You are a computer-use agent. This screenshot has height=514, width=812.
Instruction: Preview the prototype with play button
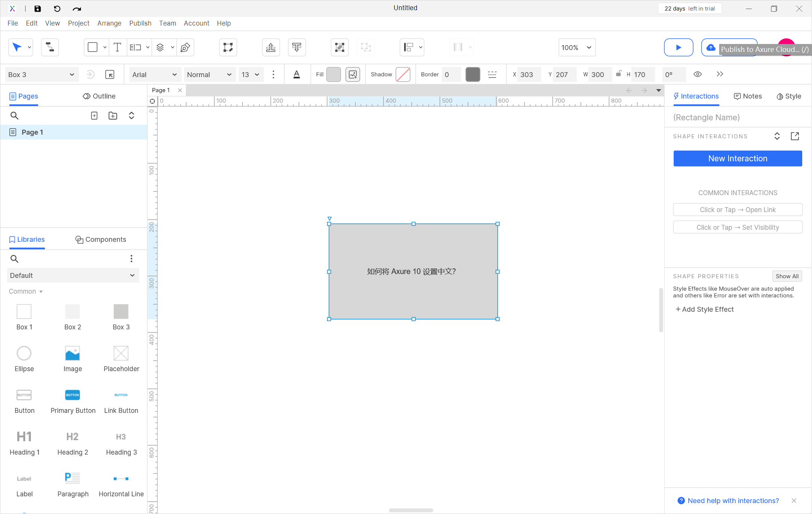[679, 47]
